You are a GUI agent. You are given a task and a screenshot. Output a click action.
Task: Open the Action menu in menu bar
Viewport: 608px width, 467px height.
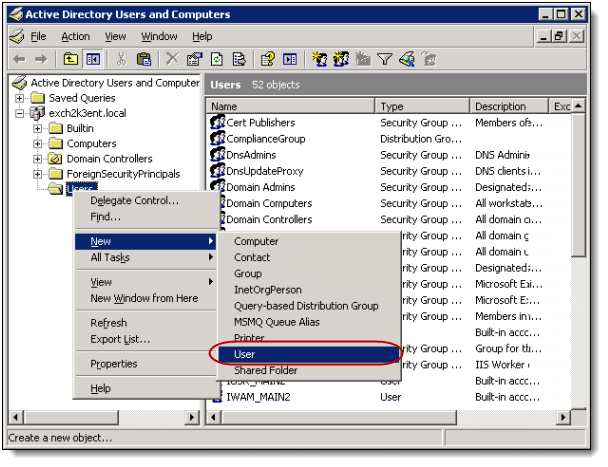point(75,37)
